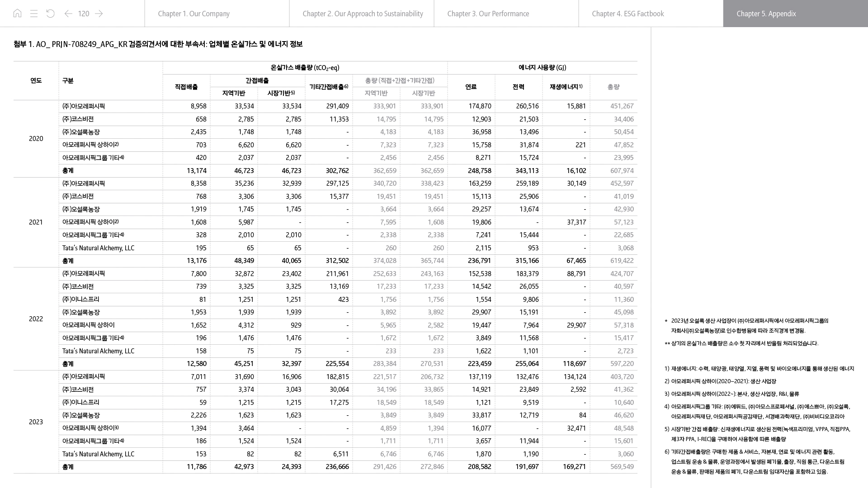Click the 재생에너지 column header
The height and width of the screenshot is (488, 868).
coord(566,87)
